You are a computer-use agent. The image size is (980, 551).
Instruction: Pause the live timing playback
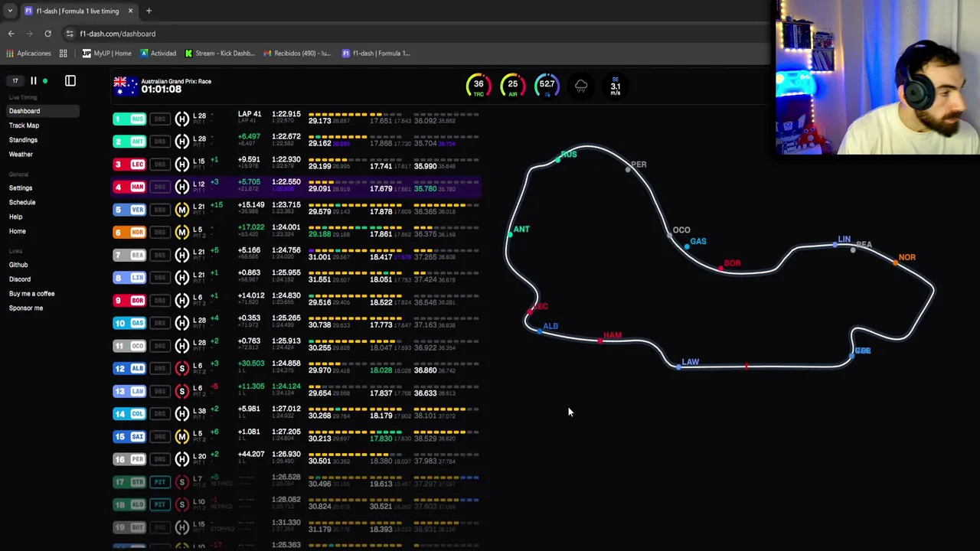click(x=33, y=80)
